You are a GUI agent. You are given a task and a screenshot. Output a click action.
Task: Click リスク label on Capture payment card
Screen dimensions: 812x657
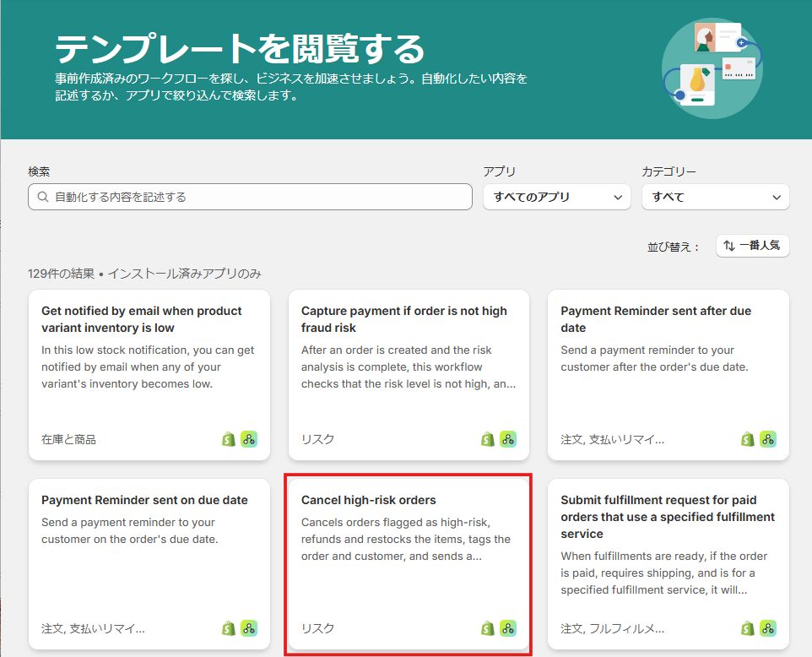[318, 439]
